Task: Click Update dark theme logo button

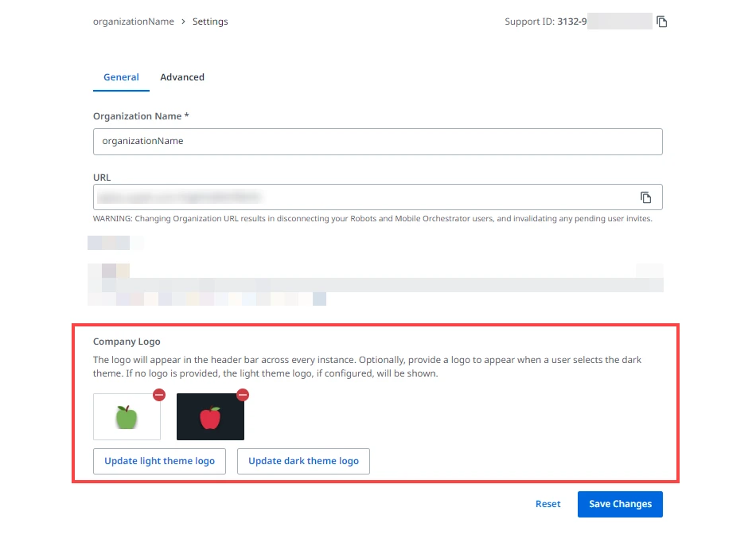Action: pos(303,461)
